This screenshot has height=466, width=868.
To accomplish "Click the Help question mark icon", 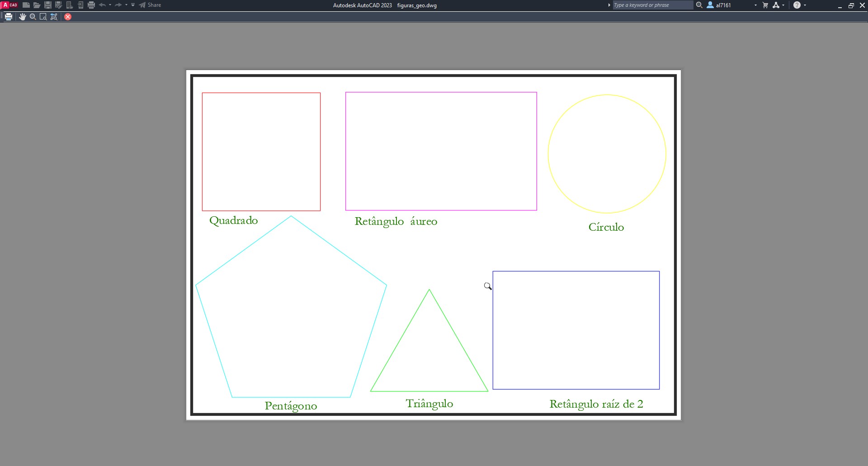I will (x=797, y=5).
